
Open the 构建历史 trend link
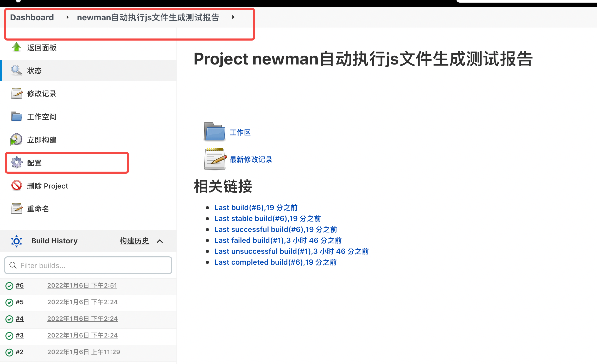tap(134, 241)
